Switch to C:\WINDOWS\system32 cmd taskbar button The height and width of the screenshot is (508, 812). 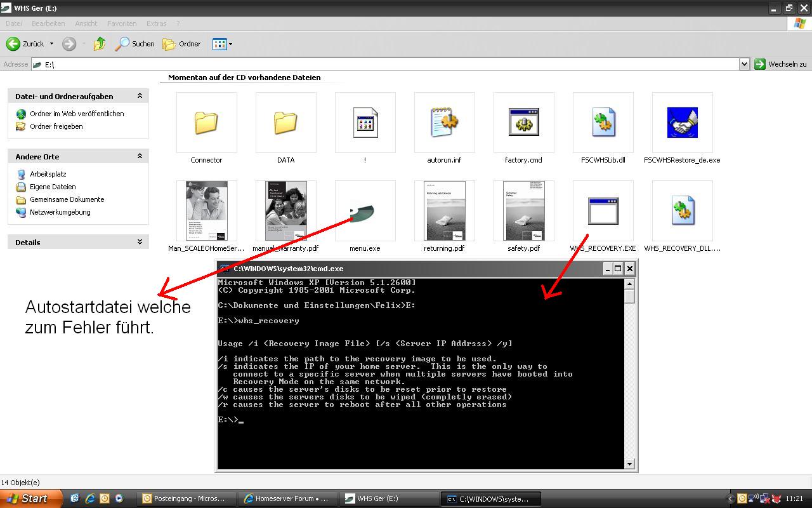click(492, 498)
